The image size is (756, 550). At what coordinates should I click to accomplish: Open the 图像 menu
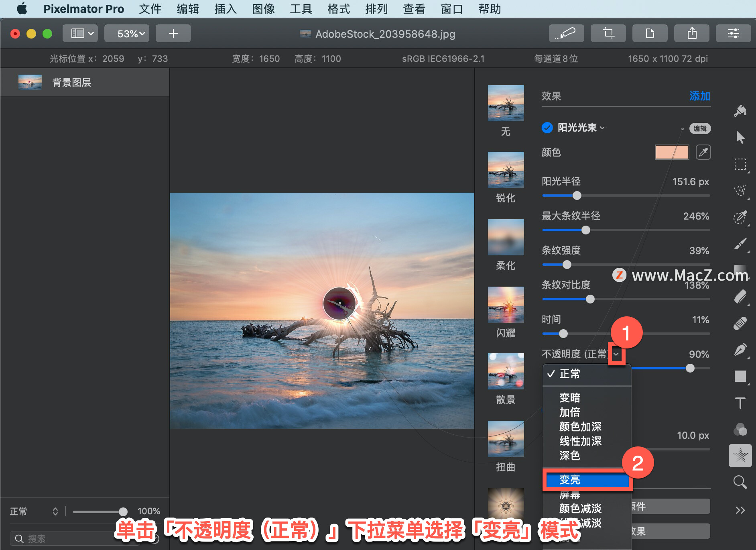pyautogui.click(x=263, y=8)
